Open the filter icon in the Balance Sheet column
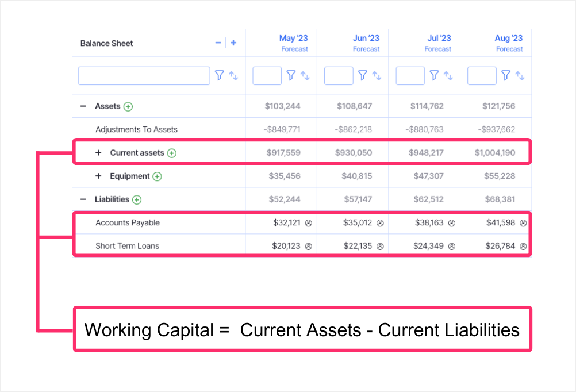576x392 pixels. pos(219,75)
